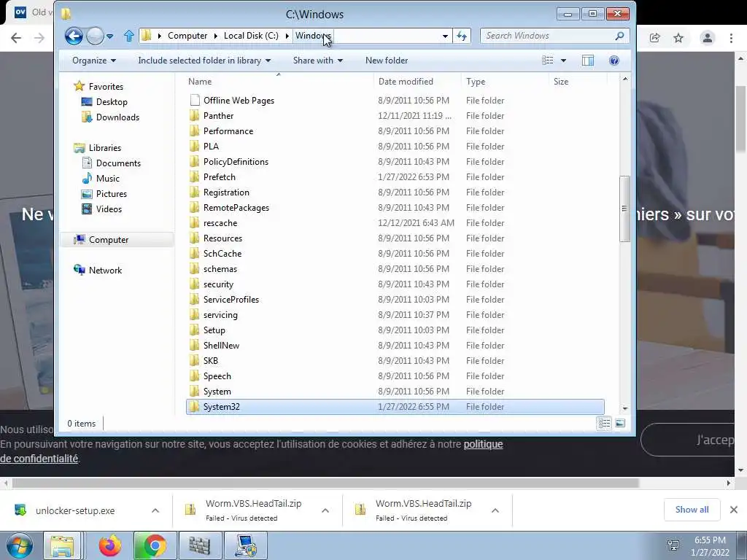
Task: Open Chrome's three-dot menu
Action: point(731,38)
